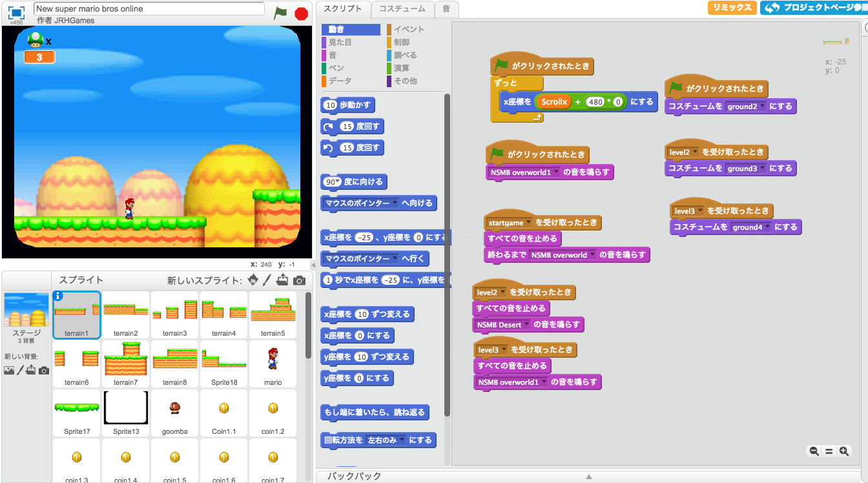Take new backdrop from camera icon
Image resolution: width=868 pixels, height=483 pixels.
point(44,370)
